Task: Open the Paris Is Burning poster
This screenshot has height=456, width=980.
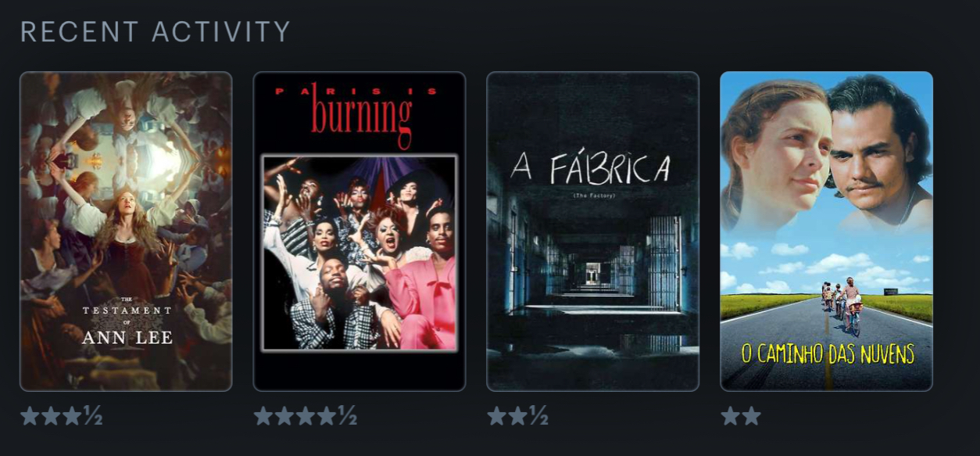Action: [359, 232]
